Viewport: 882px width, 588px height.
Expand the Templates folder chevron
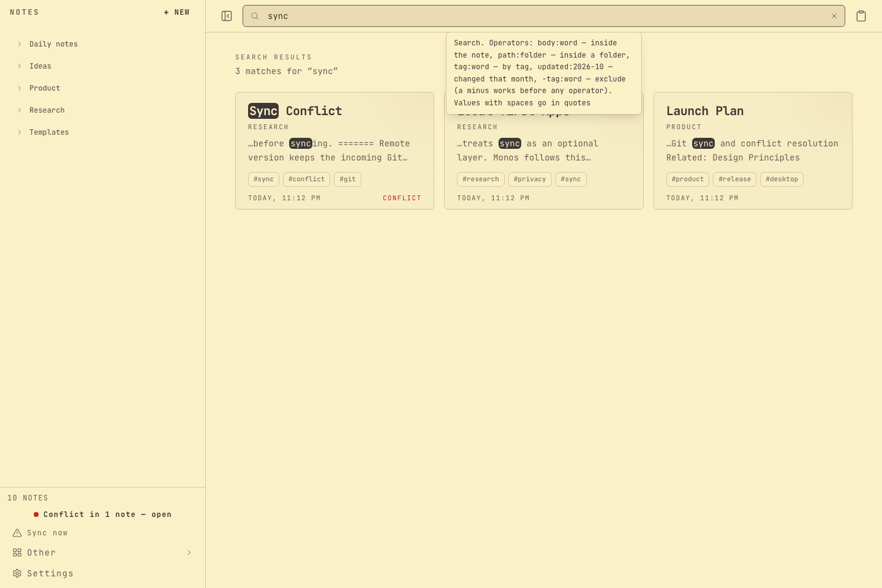20,132
